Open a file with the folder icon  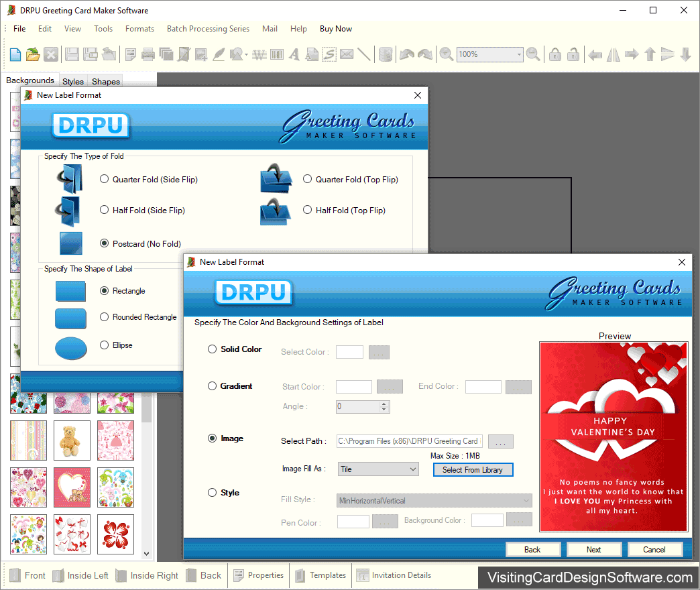[33, 54]
